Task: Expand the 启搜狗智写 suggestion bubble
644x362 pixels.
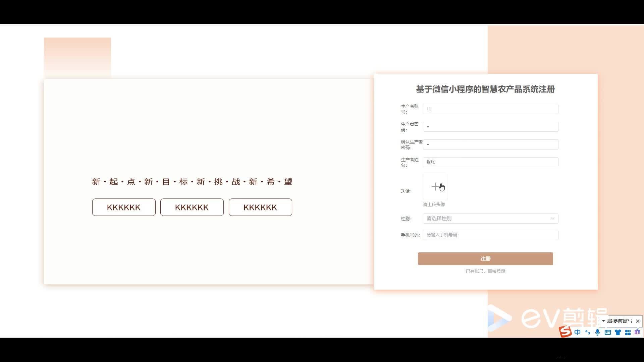Action: coord(619,321)
